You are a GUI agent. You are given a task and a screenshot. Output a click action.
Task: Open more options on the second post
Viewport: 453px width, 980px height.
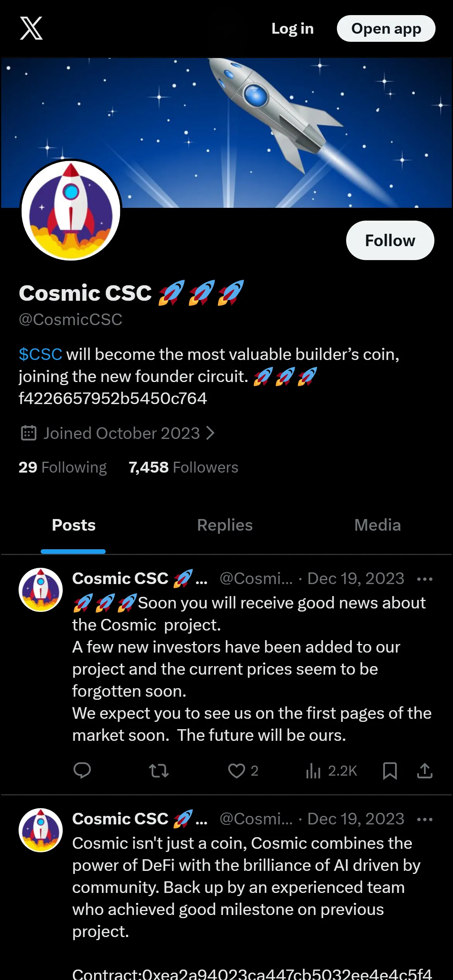[x=425, y=819]
